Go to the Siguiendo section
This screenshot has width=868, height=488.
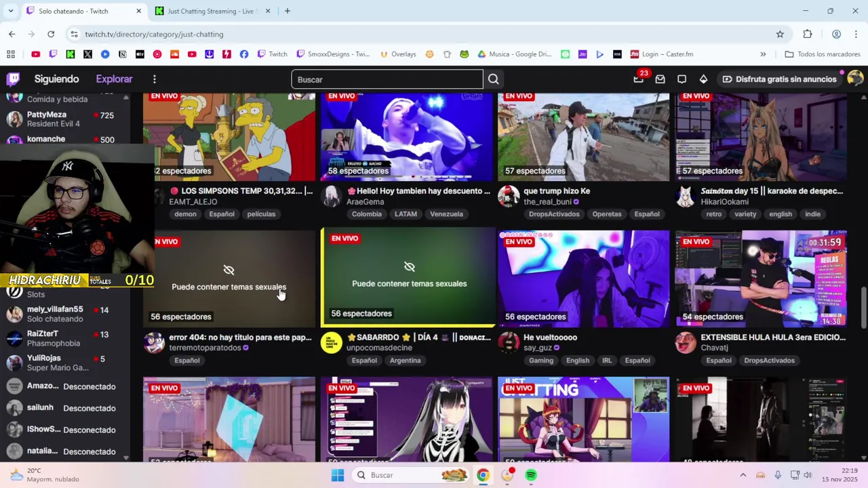click(56, 79)
